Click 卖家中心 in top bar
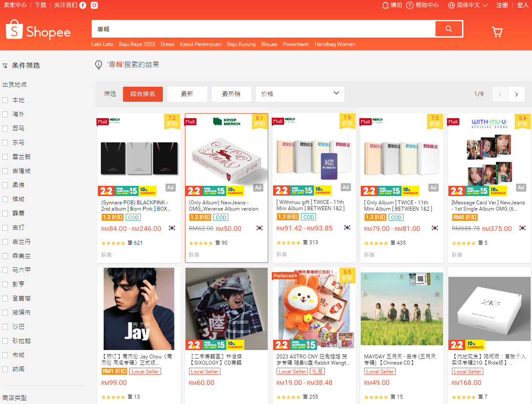 [15, 5]
